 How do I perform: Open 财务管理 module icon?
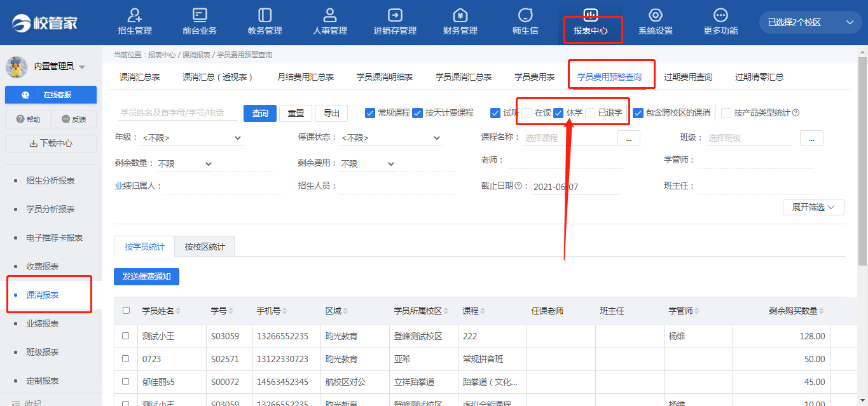click(460, 15)
